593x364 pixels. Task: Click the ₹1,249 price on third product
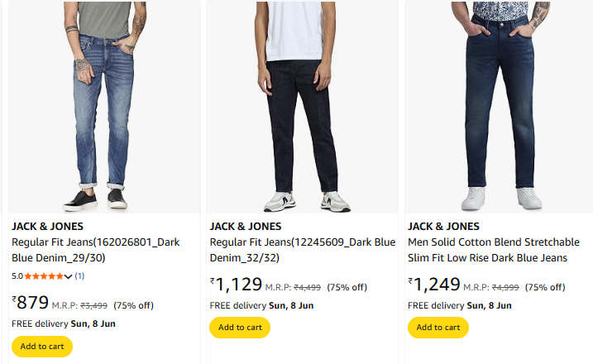[435, 285]
